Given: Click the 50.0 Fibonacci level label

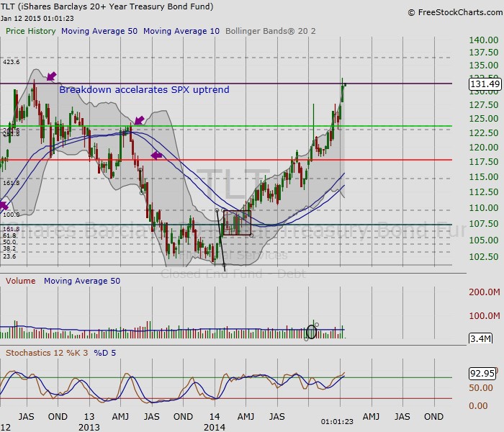Looking at the screenshot, I should pyautogui.click(x=9, y=242).
